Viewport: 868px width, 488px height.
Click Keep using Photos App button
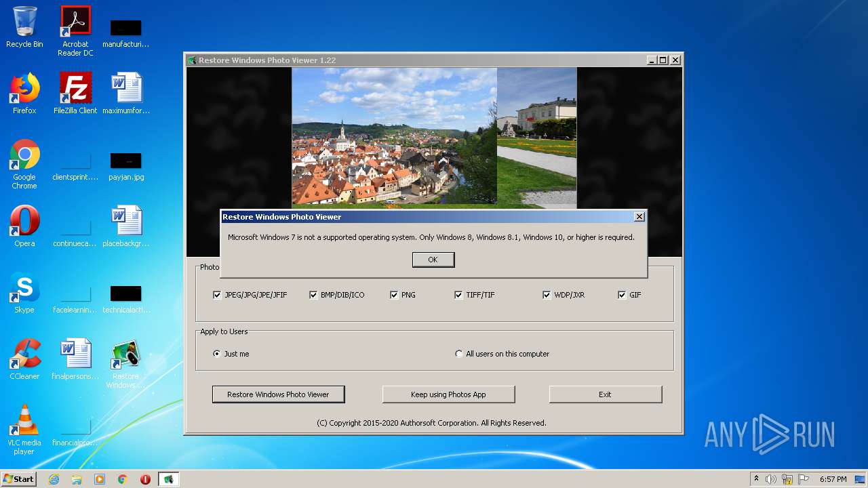tap(448, 394)
